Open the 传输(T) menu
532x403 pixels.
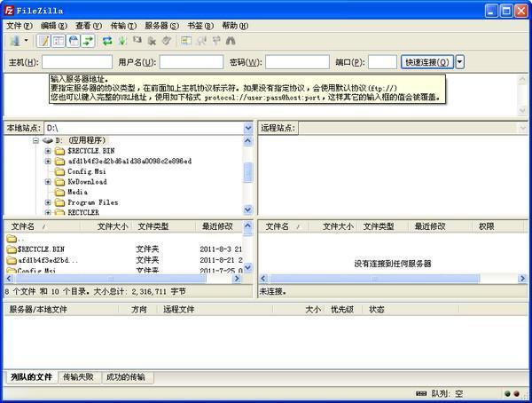click(x=123, y=26)
